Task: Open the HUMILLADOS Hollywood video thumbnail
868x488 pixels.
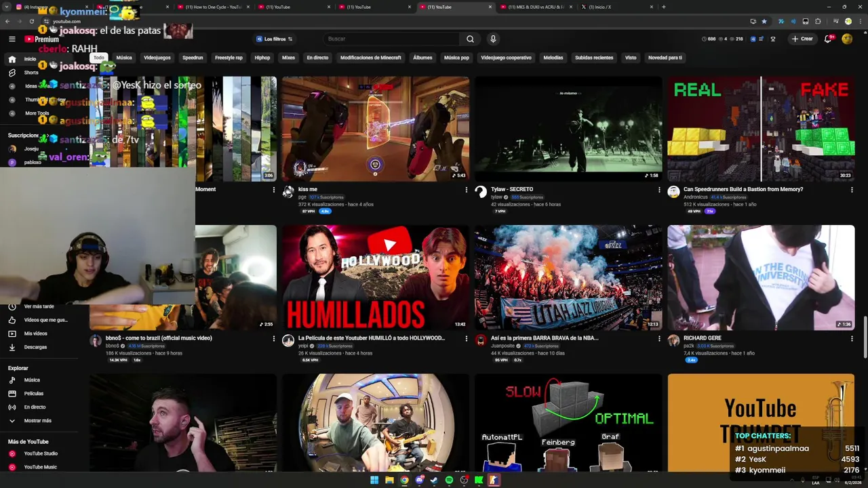Action: tap(375, 277)
